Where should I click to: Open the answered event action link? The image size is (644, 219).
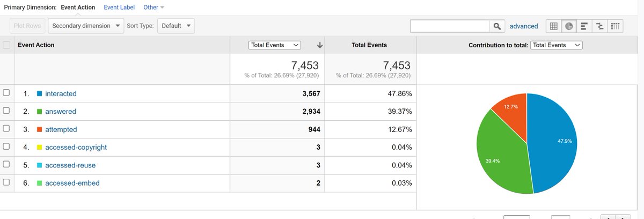coord(61,112)
